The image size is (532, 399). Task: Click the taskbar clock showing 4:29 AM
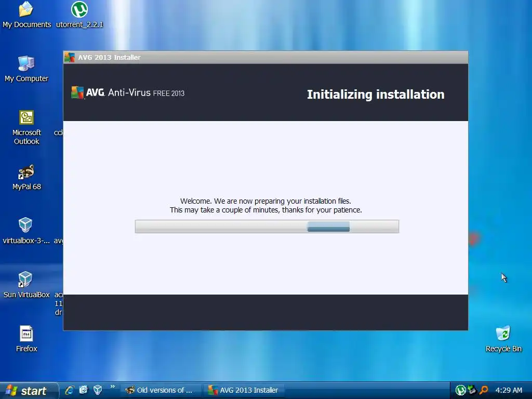[x=509, y=390]
